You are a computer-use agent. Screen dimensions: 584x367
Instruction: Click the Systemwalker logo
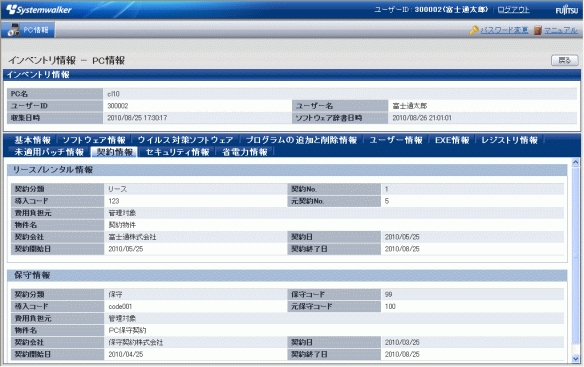(x=39, y=10)
